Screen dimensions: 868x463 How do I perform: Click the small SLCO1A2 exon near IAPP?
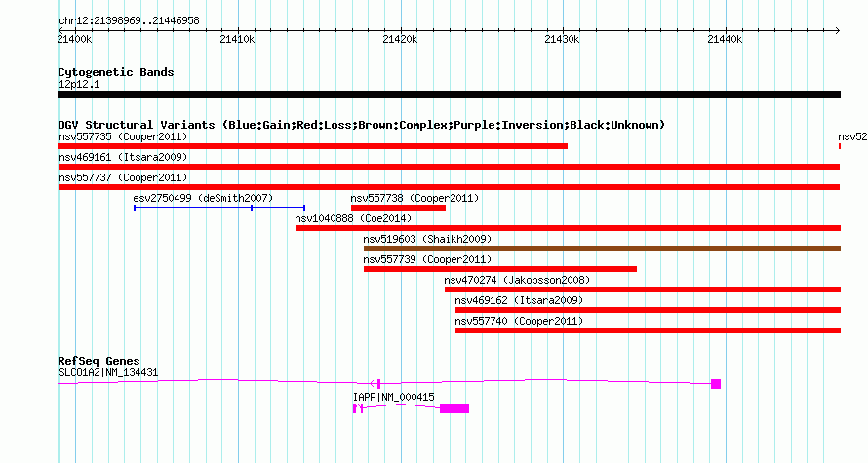(378, 384)
